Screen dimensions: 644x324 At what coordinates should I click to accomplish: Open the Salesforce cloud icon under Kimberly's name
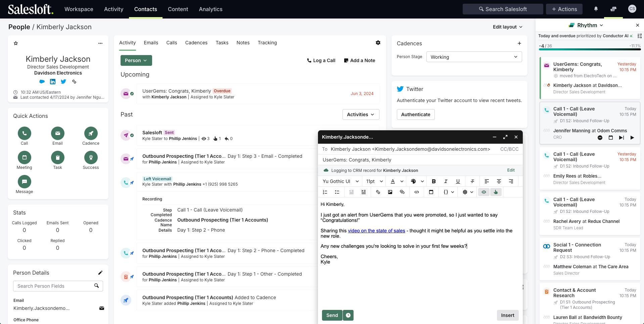42,82
